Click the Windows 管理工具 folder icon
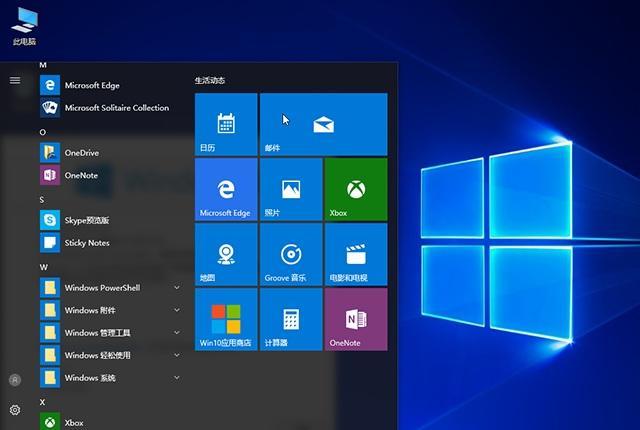Image resolution: width=640 pixels, height=430 pixels. [x=50, y=332]
